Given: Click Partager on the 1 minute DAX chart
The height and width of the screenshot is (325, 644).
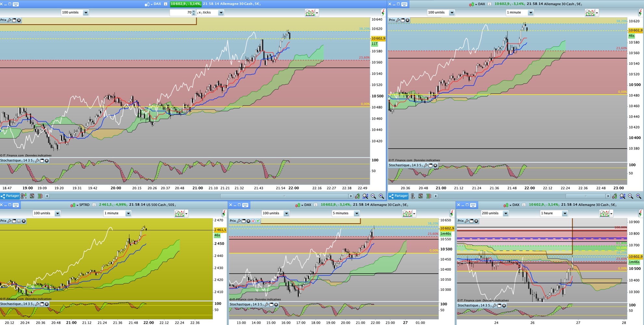Looking at the screenshot, I should click(x=399, y=196).
